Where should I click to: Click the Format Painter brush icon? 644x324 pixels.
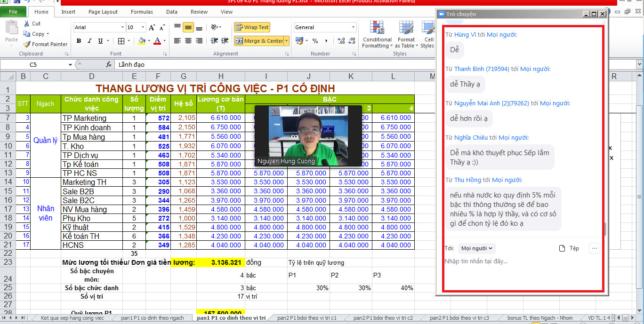tap(27, 44)
